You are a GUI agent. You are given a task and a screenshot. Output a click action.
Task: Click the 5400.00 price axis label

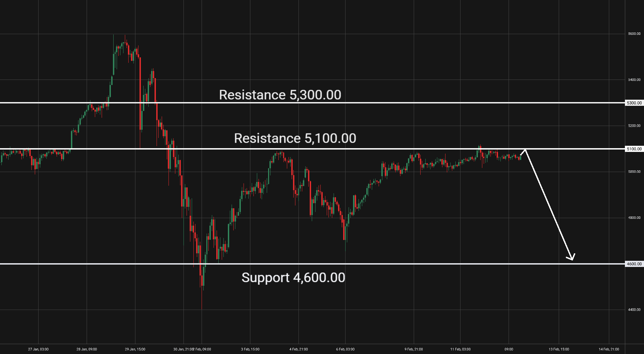coord(634,80)
